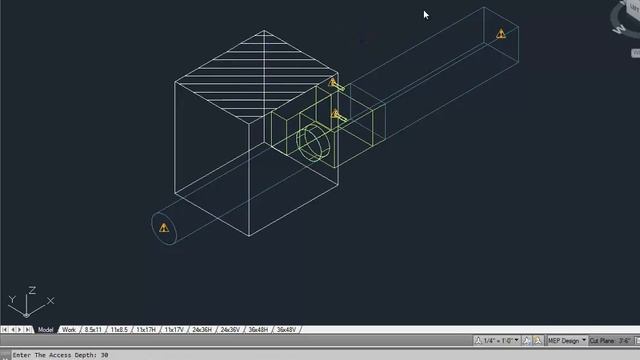This screenshot has width=640, height=360.
Task: Click the command line handle icon
Action: pos(5,355)
